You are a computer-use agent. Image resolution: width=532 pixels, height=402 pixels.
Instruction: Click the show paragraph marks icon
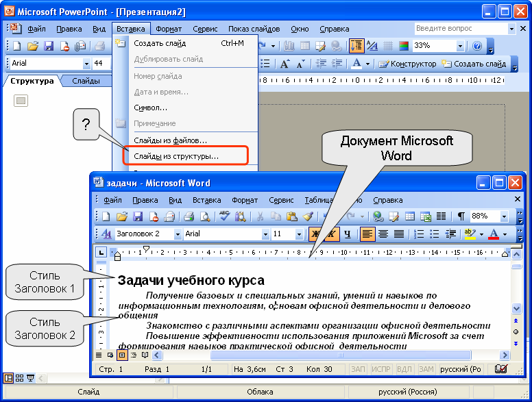461,216
